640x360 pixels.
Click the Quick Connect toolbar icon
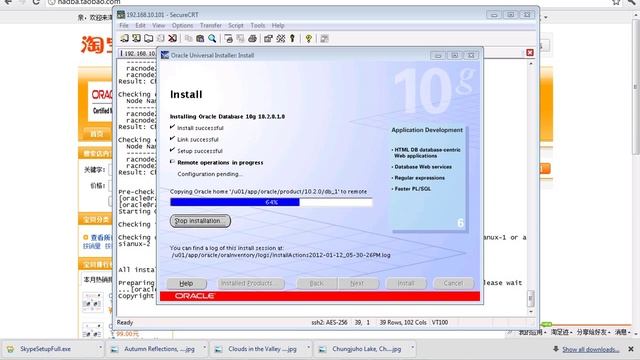click(x=136, y=38)
